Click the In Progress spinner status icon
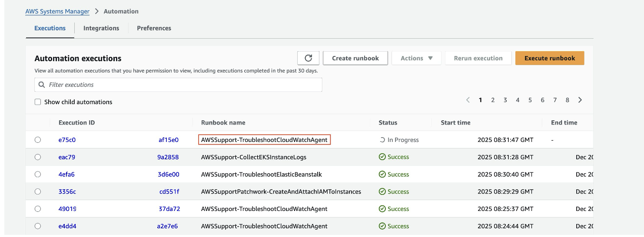This screenshot has width=644, height=237. click(382, 140)
